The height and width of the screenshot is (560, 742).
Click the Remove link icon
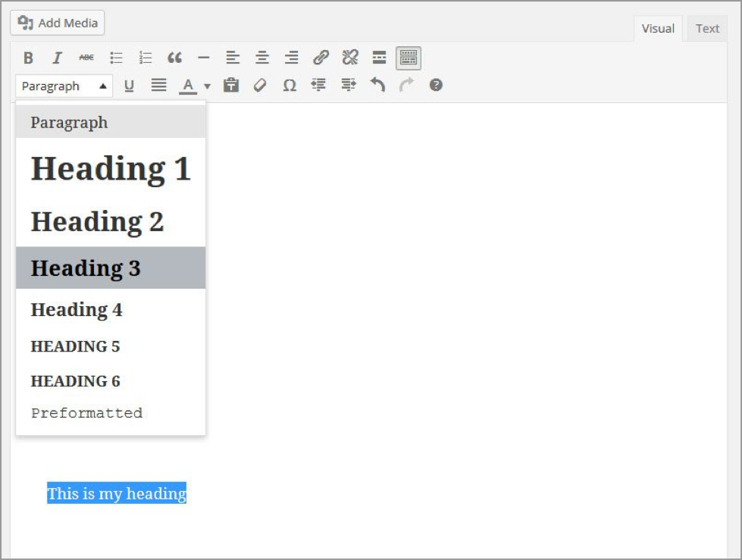click(348, 57)
